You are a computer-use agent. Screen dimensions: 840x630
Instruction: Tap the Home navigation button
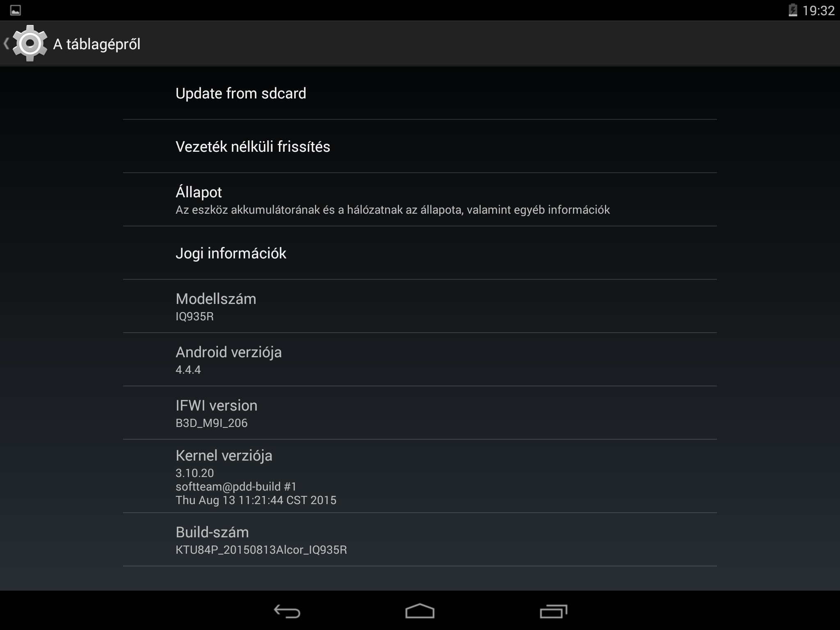point(420,611)
